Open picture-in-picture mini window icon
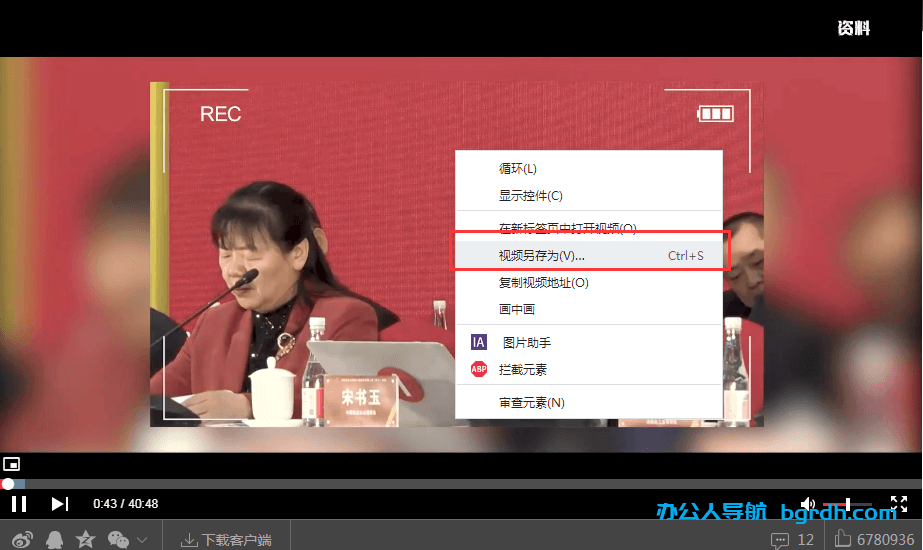This screenshot has width=923, height=550. (x=12, y=464)
